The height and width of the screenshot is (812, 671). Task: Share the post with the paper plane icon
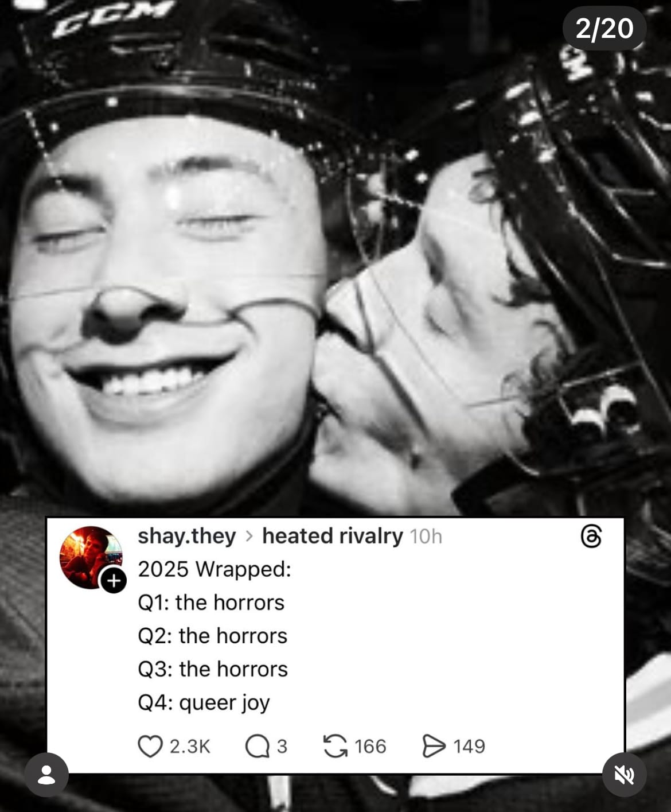point(434,746)
